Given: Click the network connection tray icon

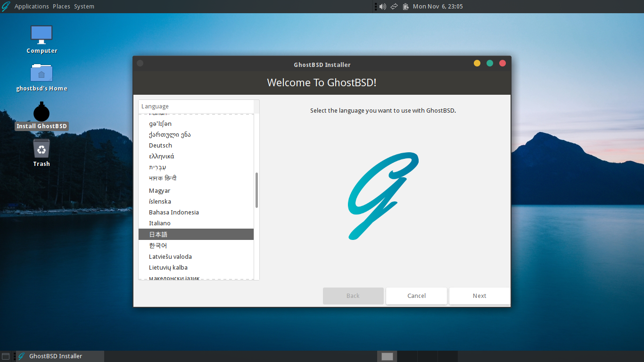Looking at the screenshot, I should coord(394,7).
